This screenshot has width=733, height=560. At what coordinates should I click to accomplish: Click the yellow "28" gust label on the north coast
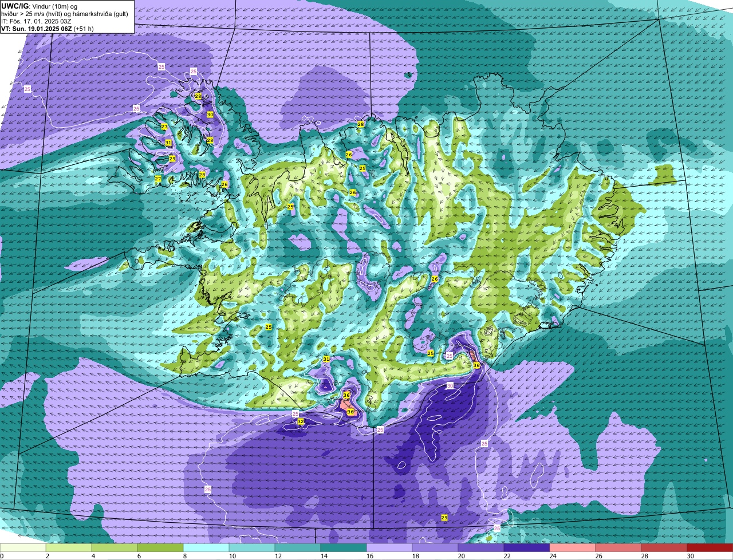[x=361, y=124]
